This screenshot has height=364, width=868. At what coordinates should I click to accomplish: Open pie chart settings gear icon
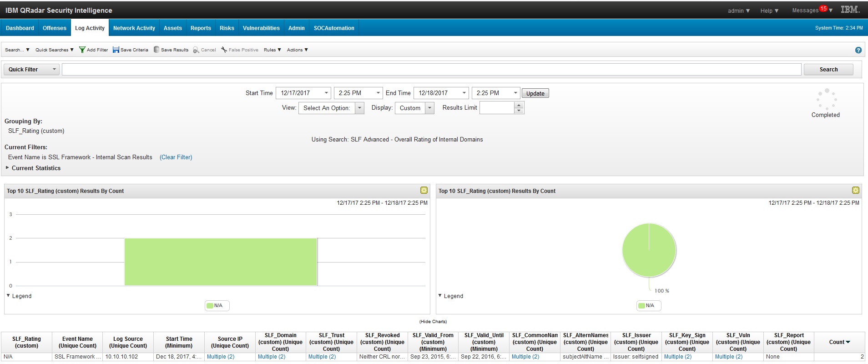pyautogui.click(x=855, y=191)
